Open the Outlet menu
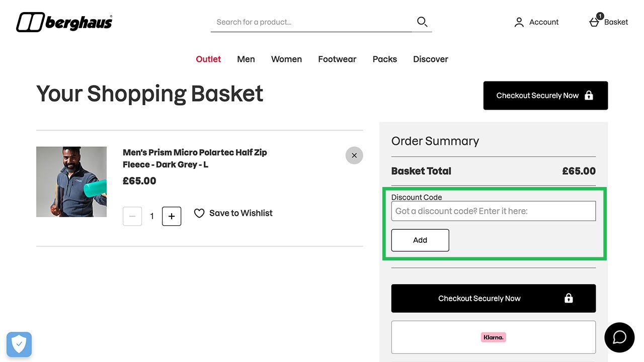This screenshot has height=362, width=644. [208, 59]
